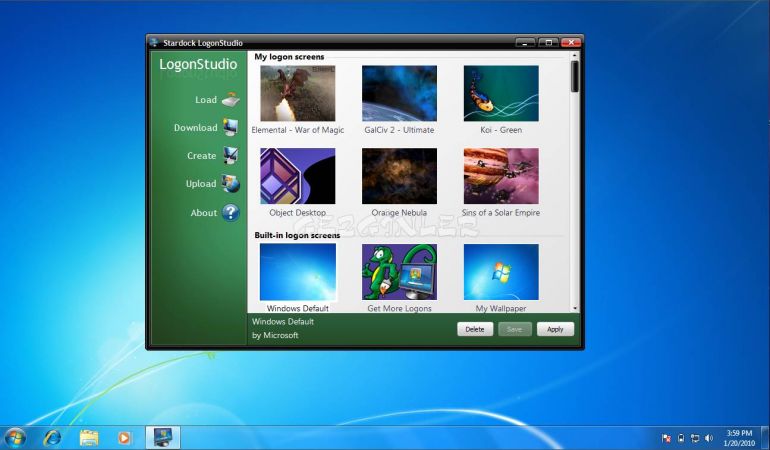This screenshot has width=770, height=450.
Task: Select the Upload menu label
Action: tap(201, 184)
